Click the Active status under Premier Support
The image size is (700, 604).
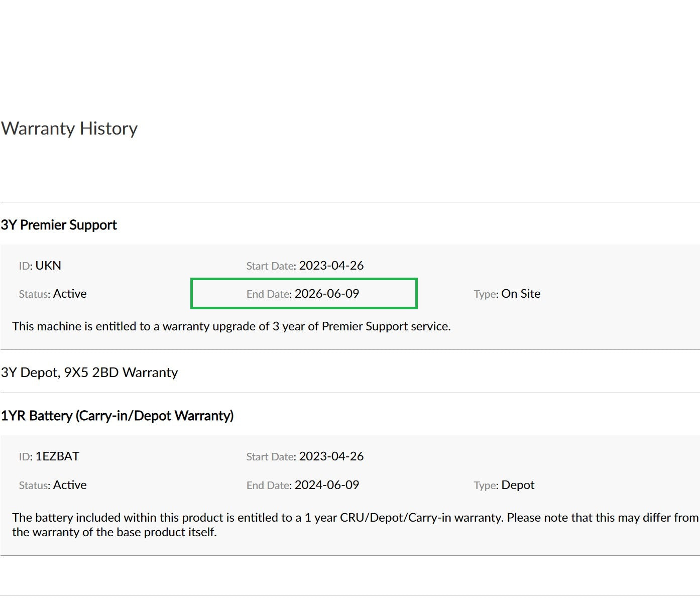pos(70,294)
